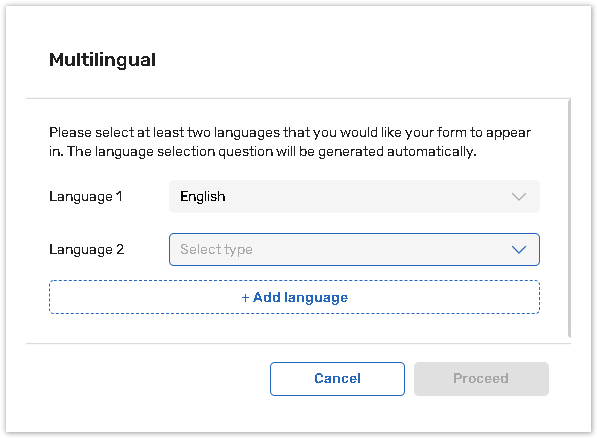The image size is (597, 438).
Task: Click the vertical scrollbar on the dialog's right edge
Action: point(569,218)
